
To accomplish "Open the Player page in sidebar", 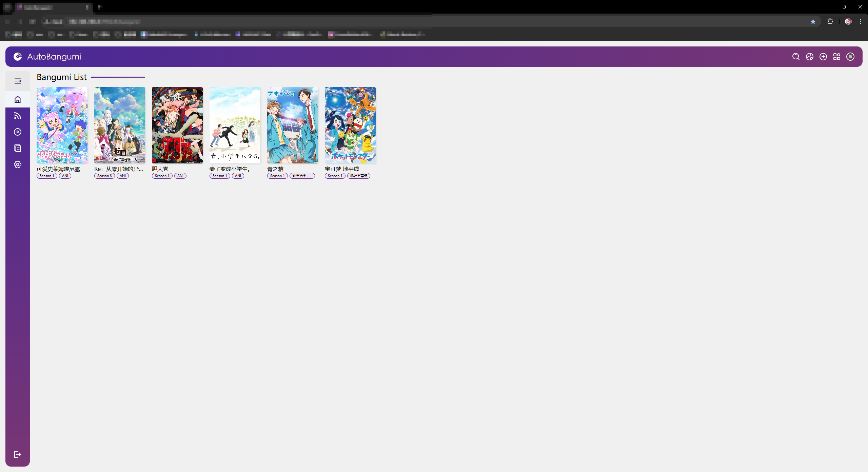I will coord(18,132).
